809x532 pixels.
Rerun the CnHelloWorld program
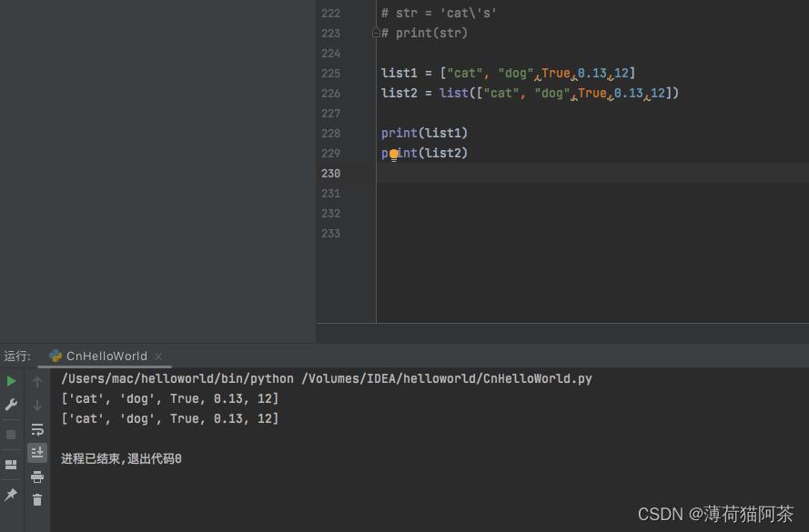[11, 381]
